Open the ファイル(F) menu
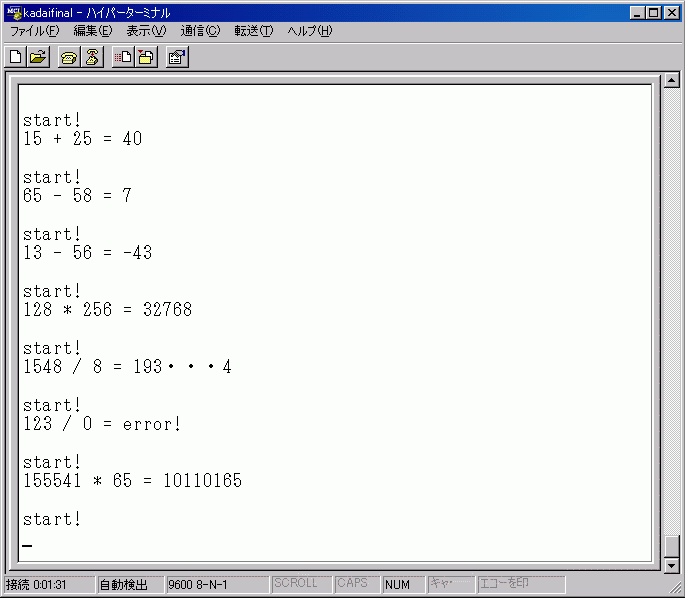This screenshot has height=598, width=685. pyautogui.click(x=35, y=31)
